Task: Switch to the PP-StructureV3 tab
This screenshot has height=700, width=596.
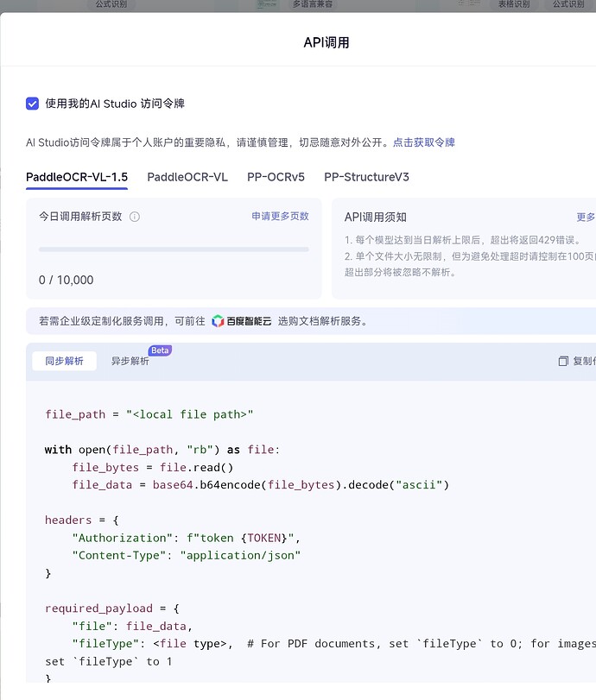Action: (366, 177)
